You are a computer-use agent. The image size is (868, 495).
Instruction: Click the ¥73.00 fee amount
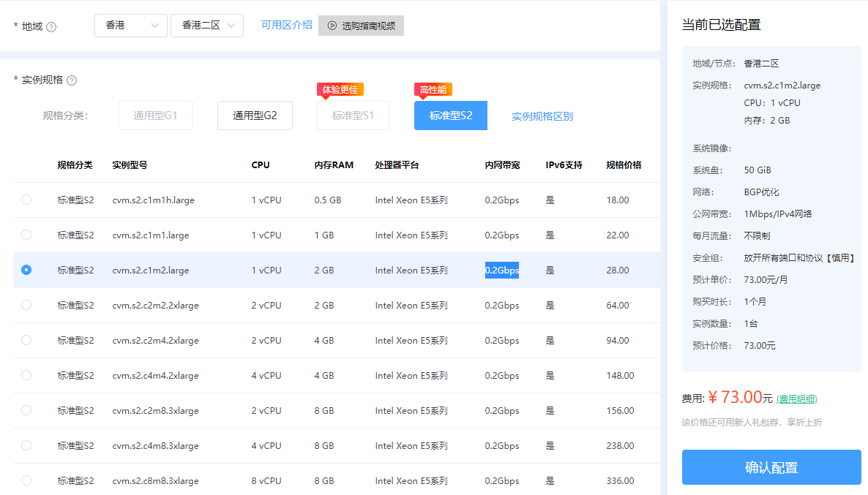[x=735, y=397]
